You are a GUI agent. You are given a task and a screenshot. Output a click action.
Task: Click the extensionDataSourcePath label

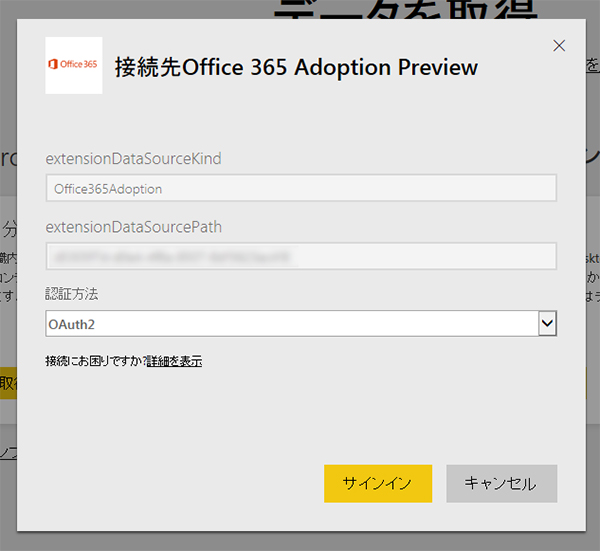134,227
